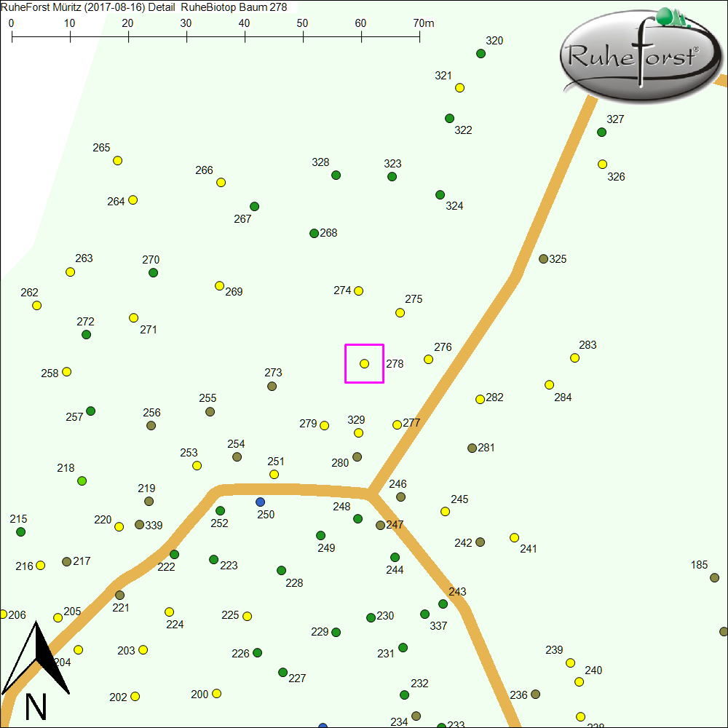Click the highlighted yellow marker for tree 278
This screenshot has height=728, width=728.
click(x=365, y=363)
